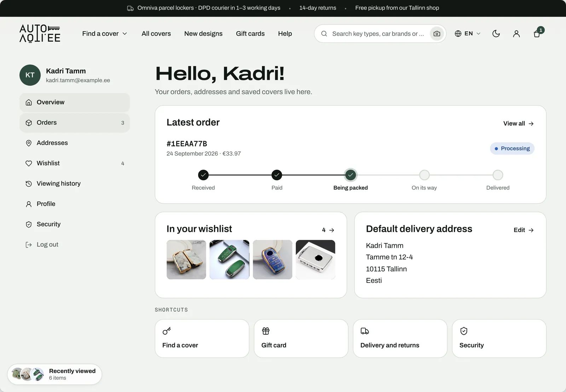Image resolution: width=566 pixels, height=392 pixels.
Task: Open the Gift card shortcut card
Action: [301, 339]
